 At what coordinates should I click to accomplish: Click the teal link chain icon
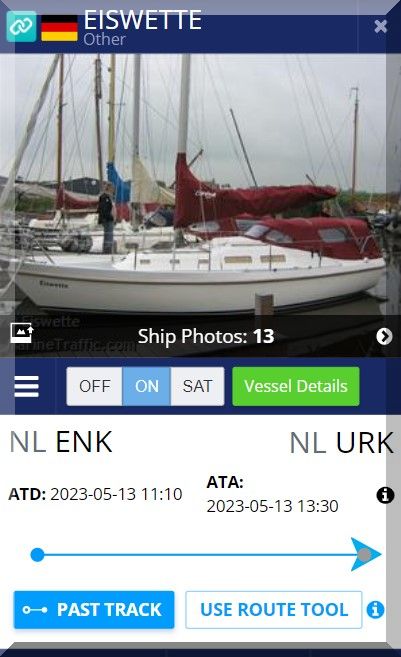(x=21, y=26)
